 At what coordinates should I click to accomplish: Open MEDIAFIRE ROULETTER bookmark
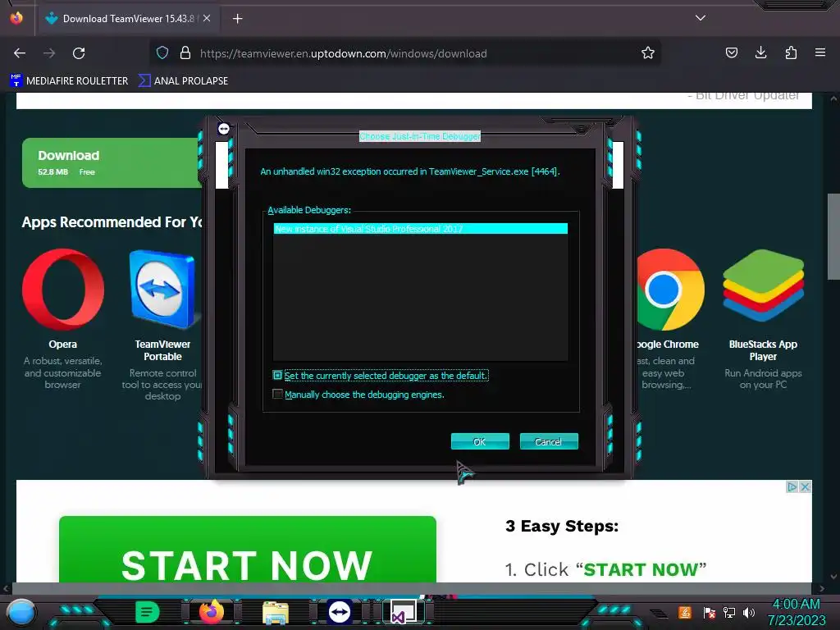[69, 80]
